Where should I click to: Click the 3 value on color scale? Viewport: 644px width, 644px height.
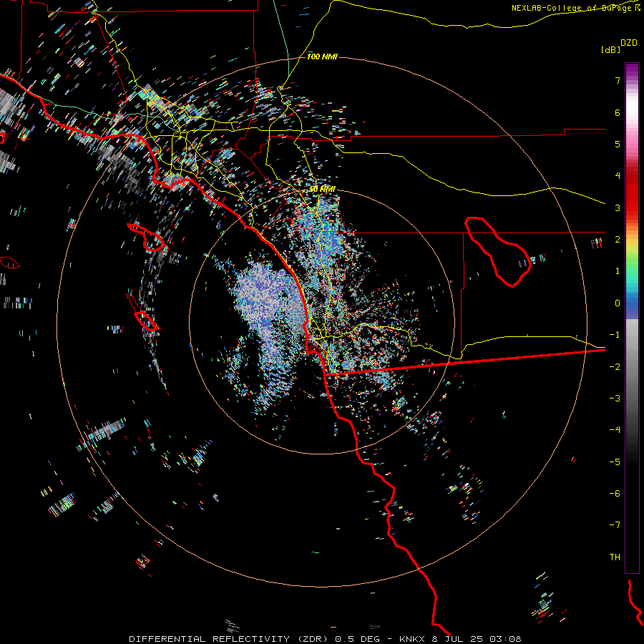click(618, 208)
